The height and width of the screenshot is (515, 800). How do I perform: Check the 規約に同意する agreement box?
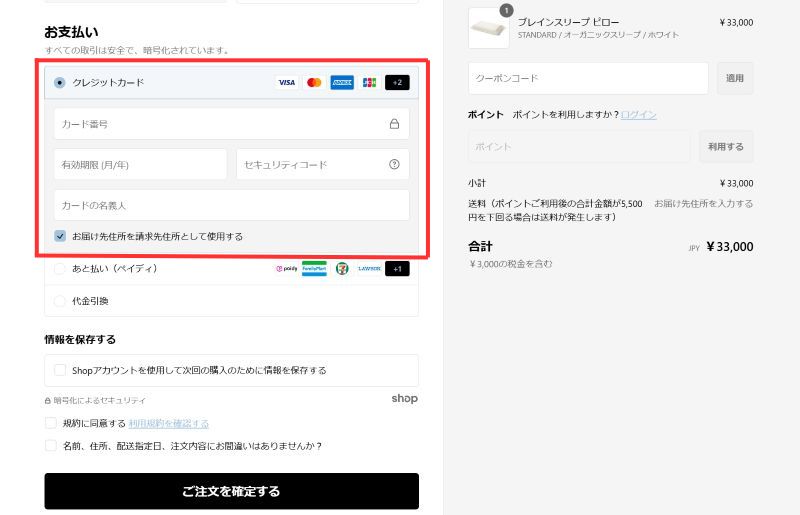coord(51,423)
